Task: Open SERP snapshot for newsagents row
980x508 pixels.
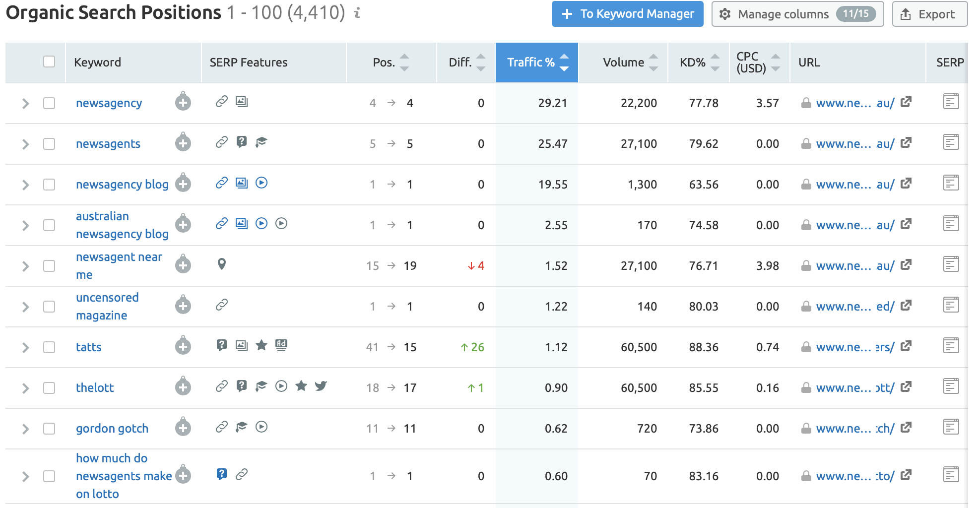Action: coord(950,143)
